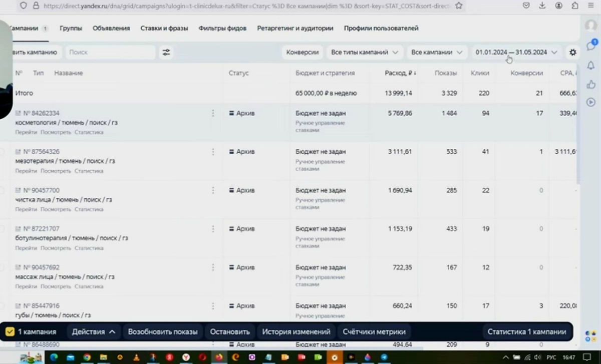Click 'Статистика' link under чистка лица campaign
Screen dimensions: 601x364
coord(89,209)
